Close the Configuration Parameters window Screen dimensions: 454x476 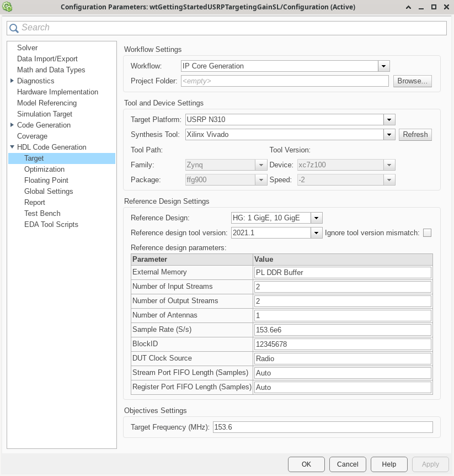(446, 7)
